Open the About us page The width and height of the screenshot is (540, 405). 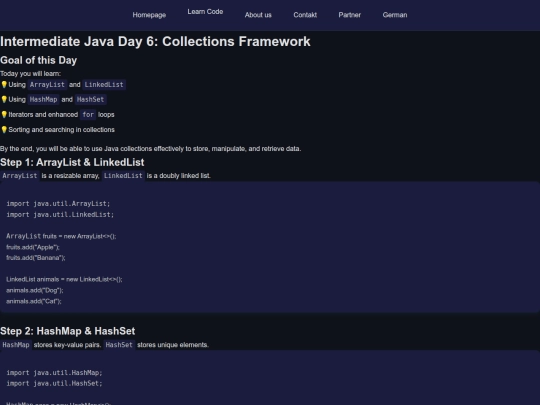tap(258, 15)
